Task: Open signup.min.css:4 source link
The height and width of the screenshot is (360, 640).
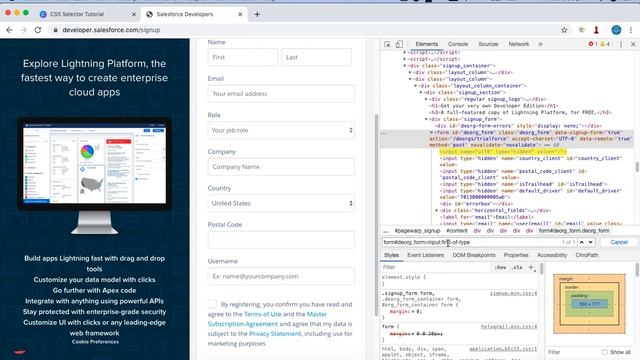Action: pos(513,293)
